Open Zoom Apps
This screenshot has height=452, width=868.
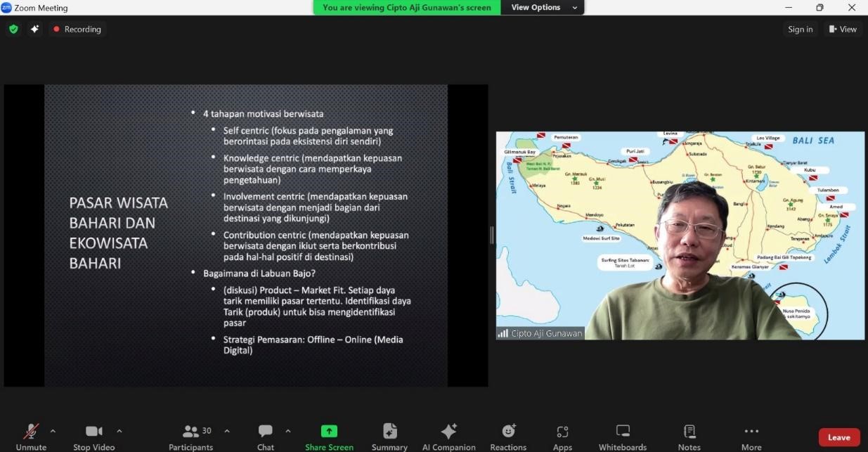[562, 437]
